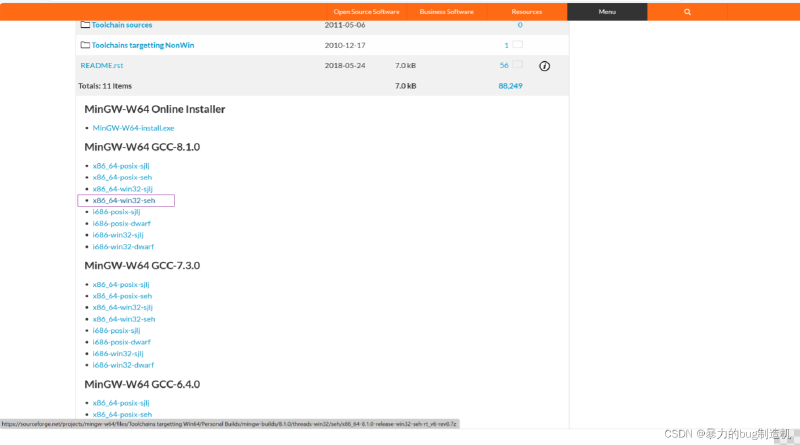This screenshot has width=800, height=445.
Task: Open the info icon for README.rst
Action: [544, 66]
